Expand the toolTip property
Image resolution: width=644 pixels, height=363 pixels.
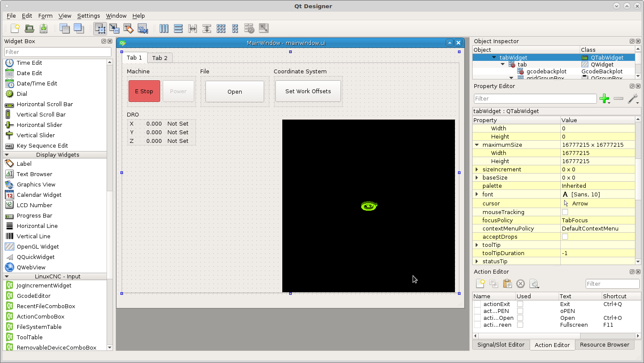point(477,245)
